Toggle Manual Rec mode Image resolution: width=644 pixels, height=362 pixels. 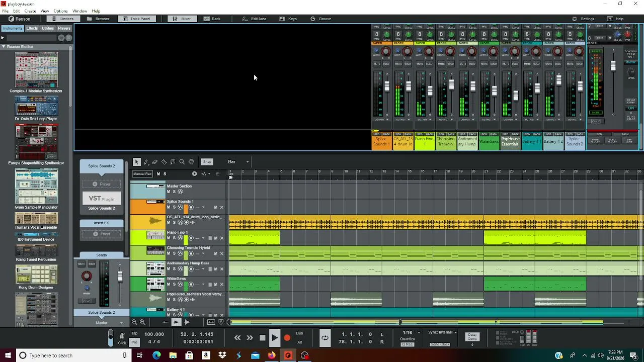click(142, 174)
